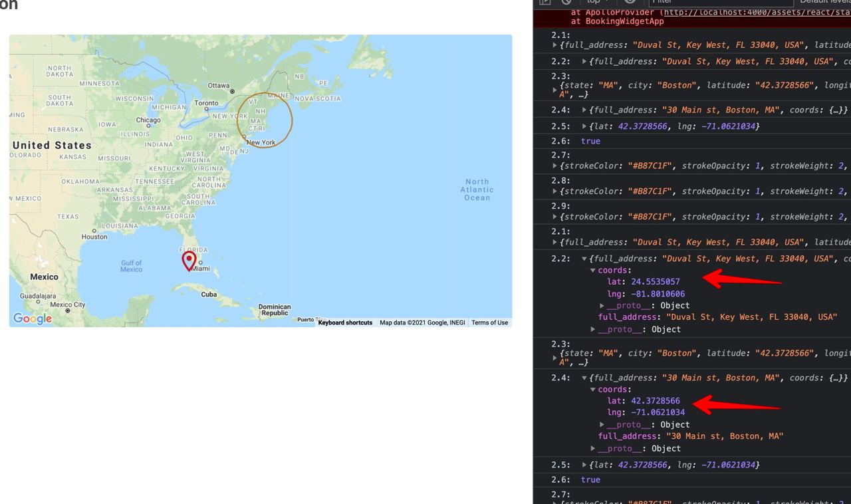Click the Map data ©2021 Google, INEGI text

coord(422,322)
